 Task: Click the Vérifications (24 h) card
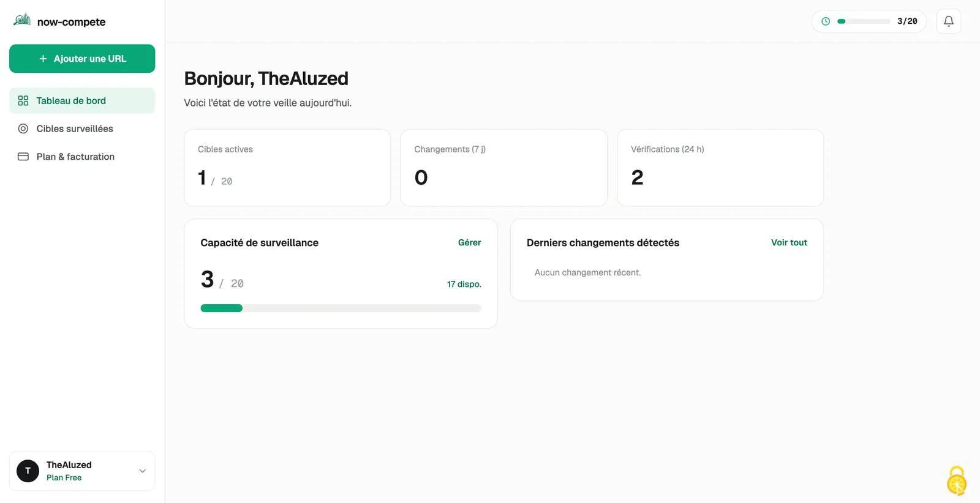[720, 168]
